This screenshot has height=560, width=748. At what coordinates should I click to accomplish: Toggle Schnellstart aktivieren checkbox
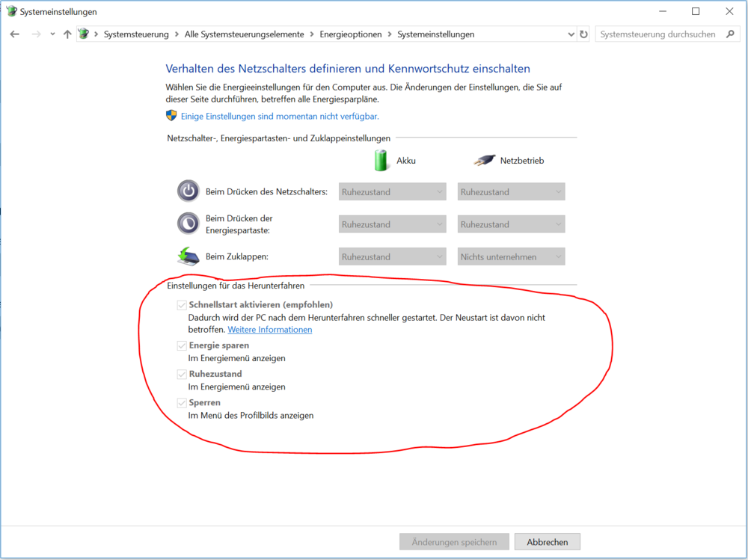(182, 305)
